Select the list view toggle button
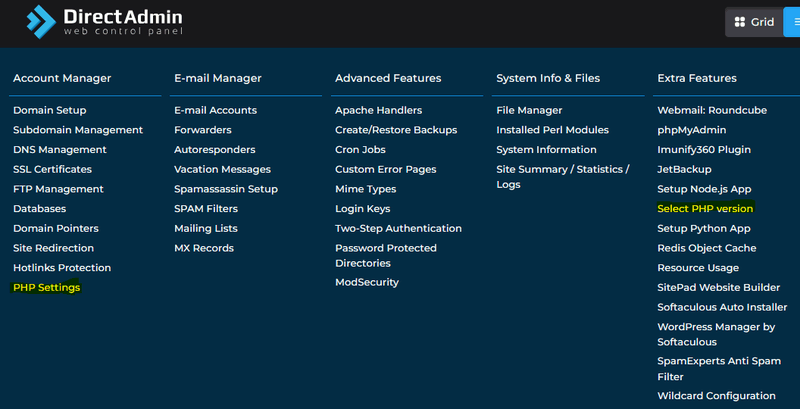Screen dimensions: 800x409 (x=792, y=22)
